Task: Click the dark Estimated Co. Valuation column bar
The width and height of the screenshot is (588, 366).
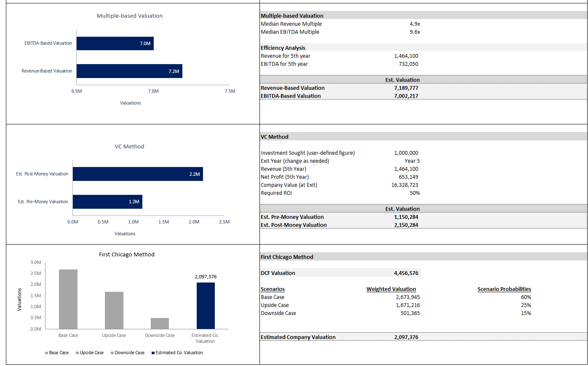Action: (206, 306)
